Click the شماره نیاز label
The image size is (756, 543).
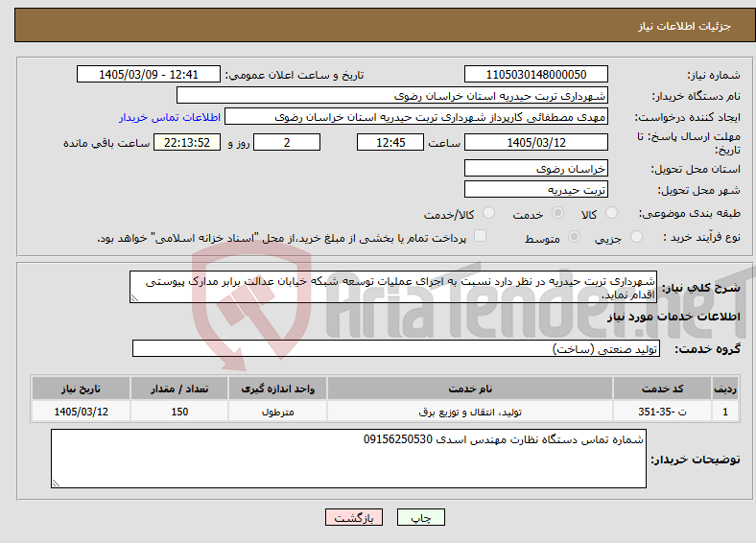point(714,75)
